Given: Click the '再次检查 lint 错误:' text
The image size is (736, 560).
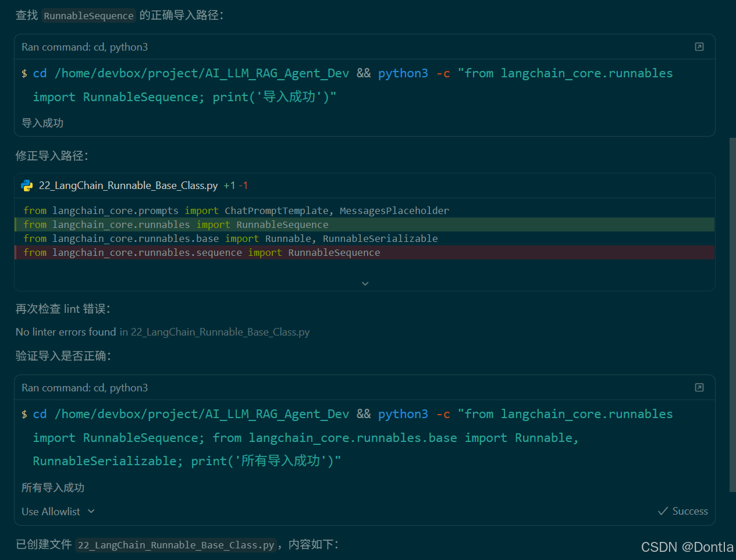Looking at the screenshot, I should pyautogui.click(x=63, y=309).
